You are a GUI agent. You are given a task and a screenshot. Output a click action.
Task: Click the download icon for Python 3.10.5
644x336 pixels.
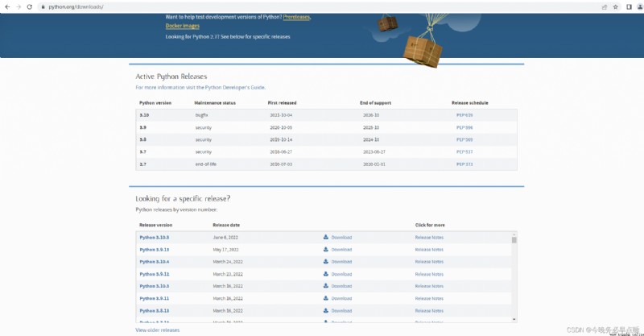326,237
